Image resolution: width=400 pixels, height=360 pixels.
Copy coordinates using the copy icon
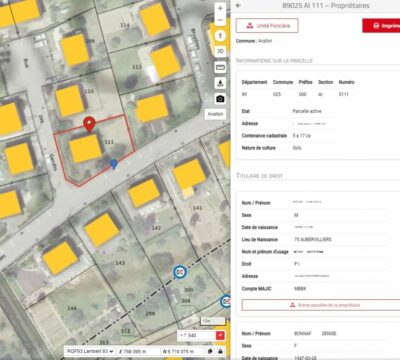211,351
